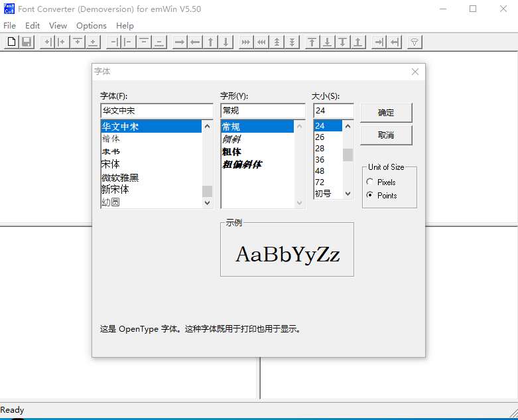This screenshot has width=518, height=420.
Task: Select 初号 in the size list
Action: (x=328, y=193)
